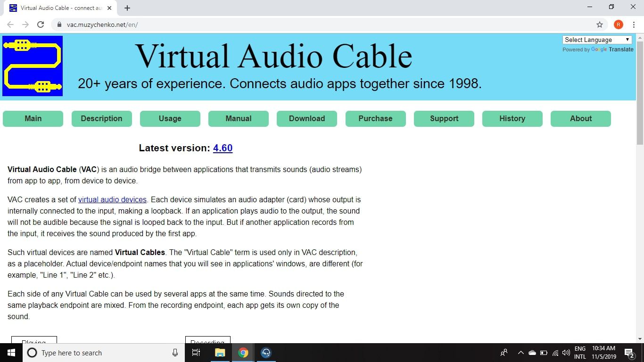Viewport: 644px width, 362px height.
Task: Open Windows Start menu
Action: click(x=11, y=353)
